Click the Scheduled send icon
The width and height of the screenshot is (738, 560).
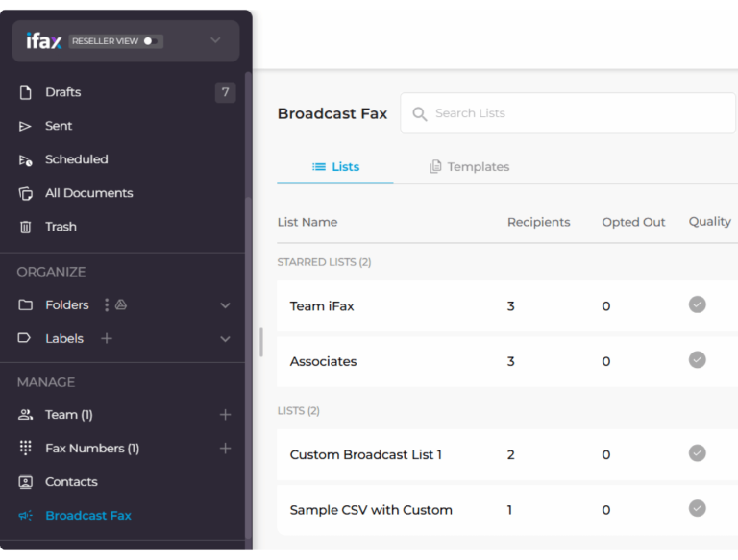[x=26, y=159]
